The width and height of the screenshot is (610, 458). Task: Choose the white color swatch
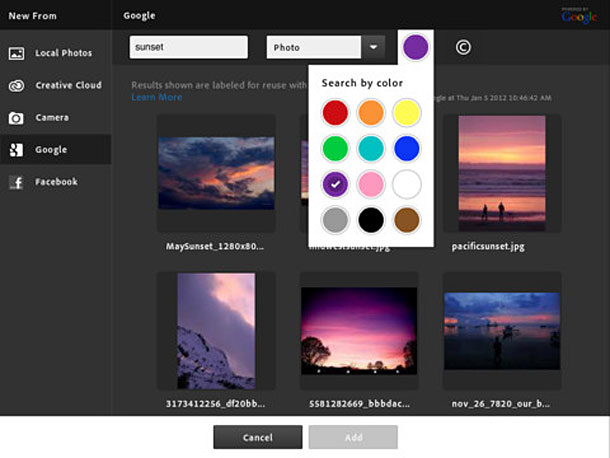[x=405, y=184]
